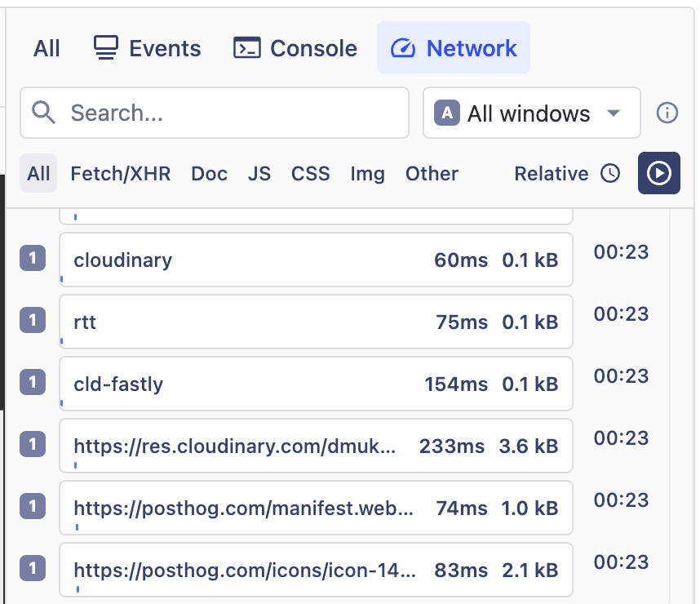Click the Events monitor icon

point(106,48)
